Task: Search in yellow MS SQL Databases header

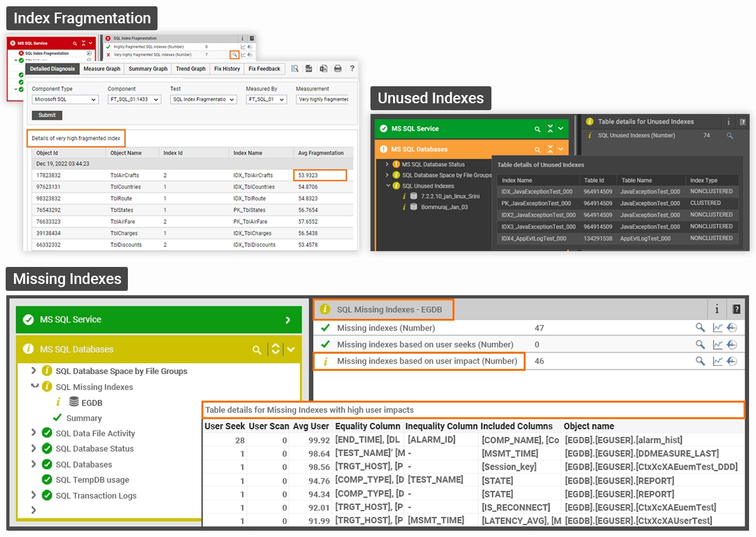Action: [256, 350]
